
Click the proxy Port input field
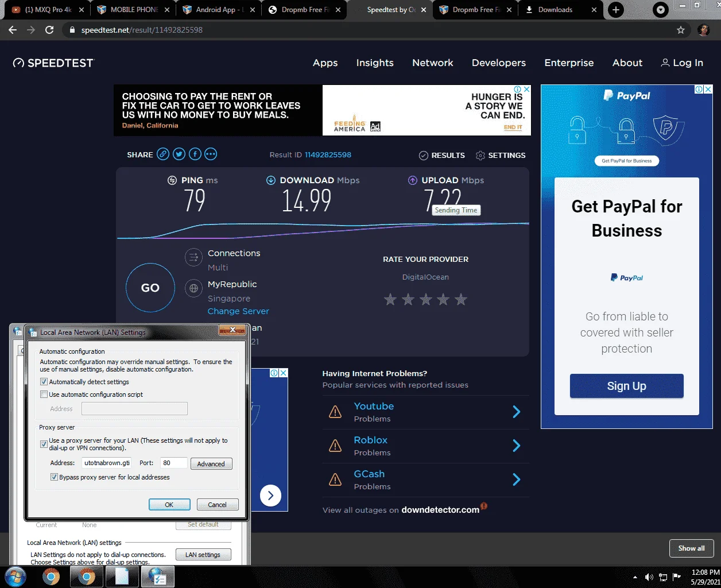point(174,463)
